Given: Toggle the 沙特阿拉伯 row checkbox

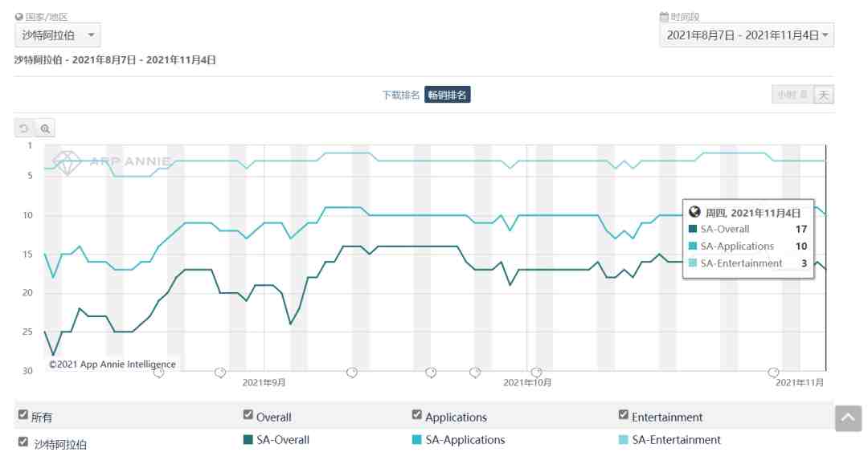Looking at the screenshot, I should [x=23, y=442].
